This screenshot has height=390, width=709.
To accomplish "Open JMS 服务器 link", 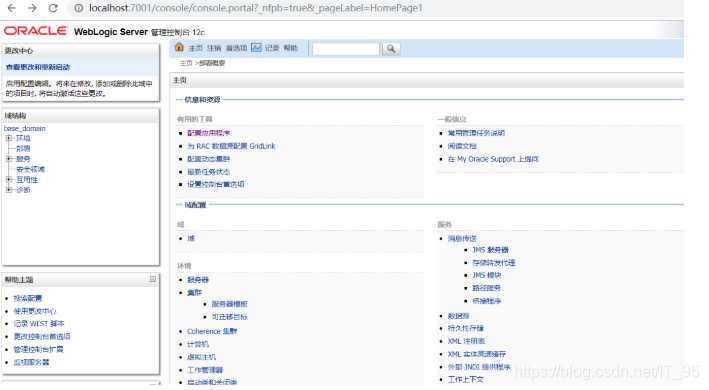I will click(x=490, y=250).
